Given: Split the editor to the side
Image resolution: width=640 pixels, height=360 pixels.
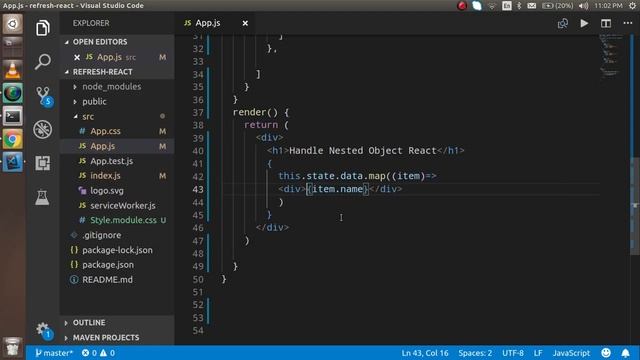Looking at the screenshot, I should (606, 23).
